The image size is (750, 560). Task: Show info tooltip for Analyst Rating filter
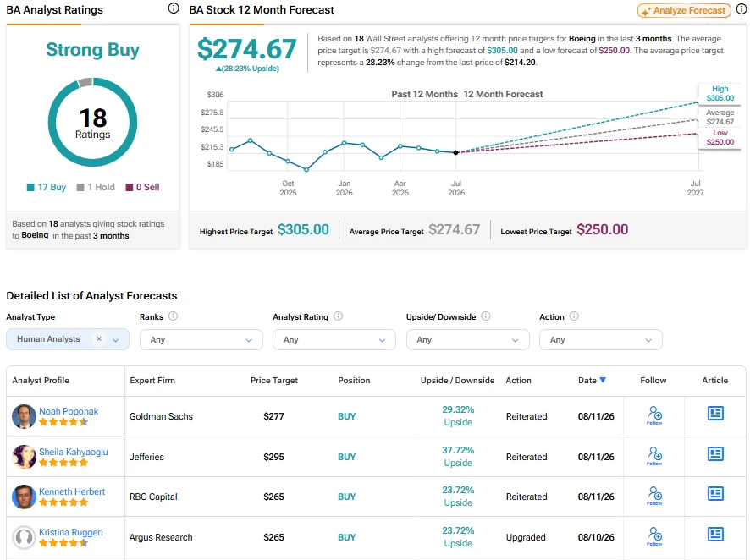338,316
